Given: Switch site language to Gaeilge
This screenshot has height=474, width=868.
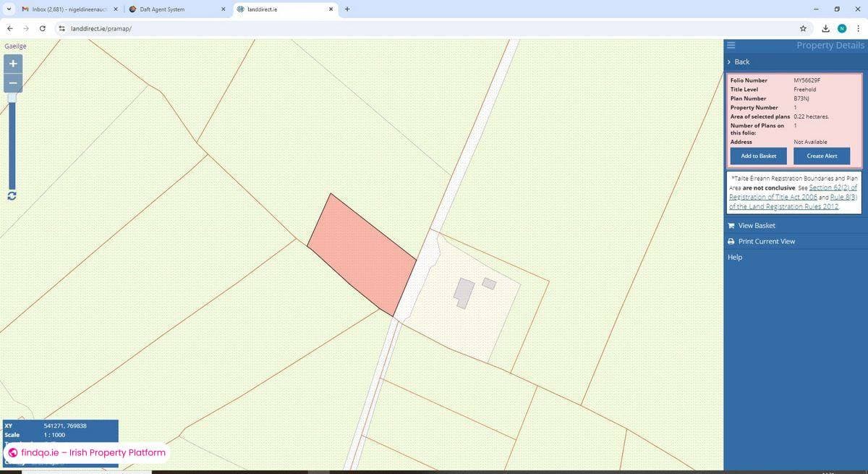Looking at the screenshot, I should (14, 46).
